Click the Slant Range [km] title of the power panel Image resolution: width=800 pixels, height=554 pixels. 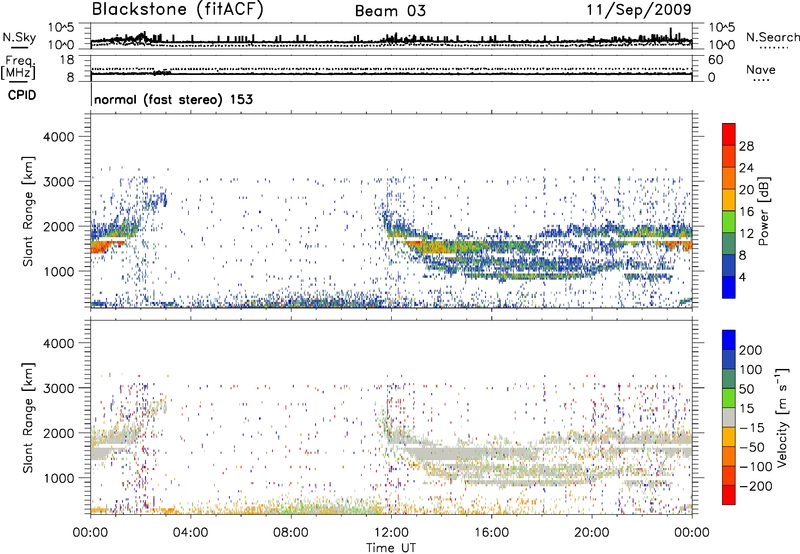[x=28, y=211]
